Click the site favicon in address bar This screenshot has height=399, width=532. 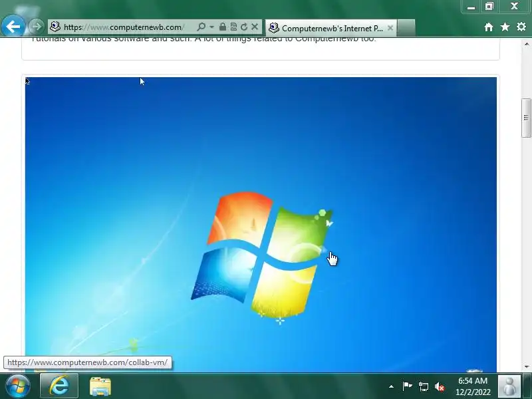[x=55, y=27]
